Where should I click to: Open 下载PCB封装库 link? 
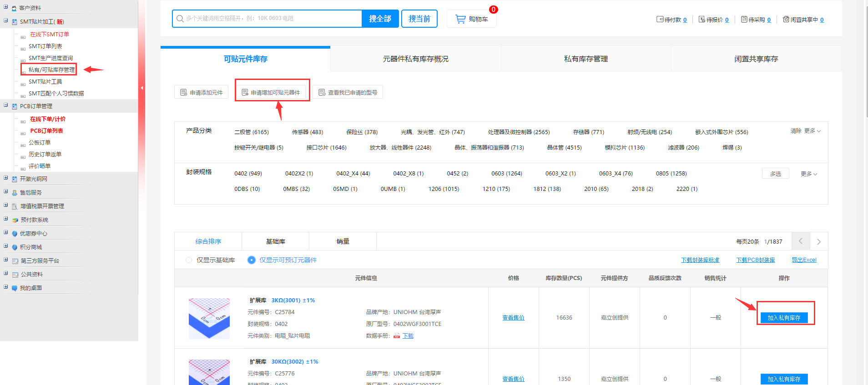[x=756, y=260]
